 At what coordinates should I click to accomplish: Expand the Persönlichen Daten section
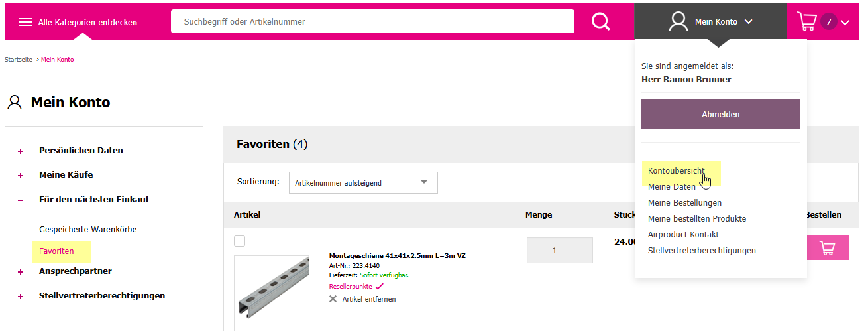pyautogui.click(x=21, y=151)
